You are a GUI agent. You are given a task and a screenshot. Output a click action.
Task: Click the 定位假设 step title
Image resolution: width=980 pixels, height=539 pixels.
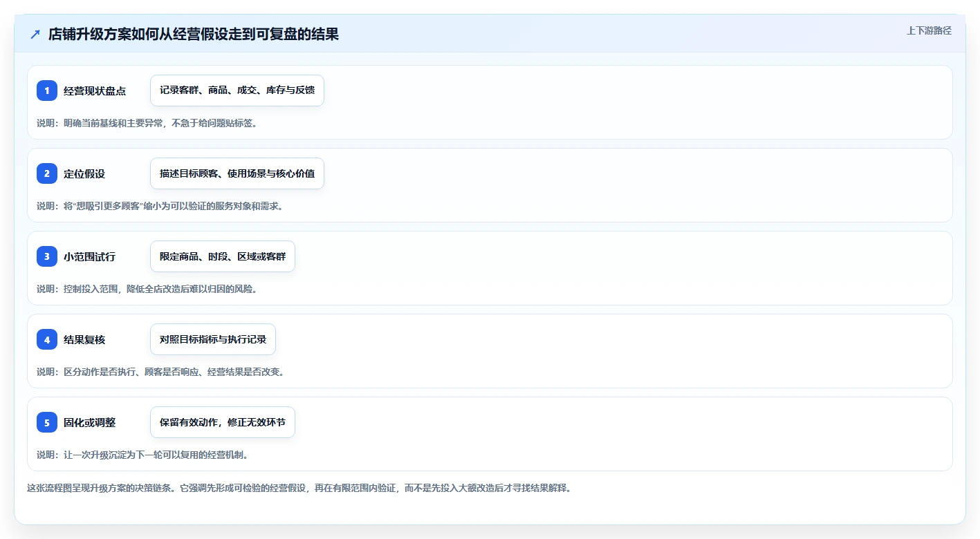(x=84, y=173)
